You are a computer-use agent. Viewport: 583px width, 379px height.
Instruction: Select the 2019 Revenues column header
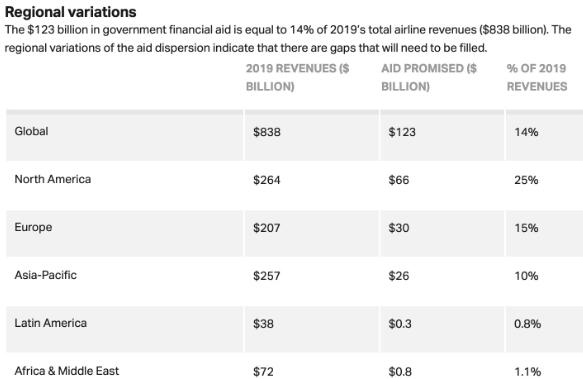click(x=297, y=77)
